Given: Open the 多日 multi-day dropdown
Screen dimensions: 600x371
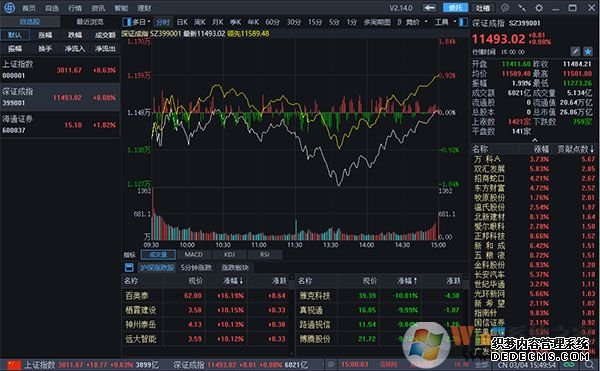Looking at the screenshot, I should [x=141, y=22].
